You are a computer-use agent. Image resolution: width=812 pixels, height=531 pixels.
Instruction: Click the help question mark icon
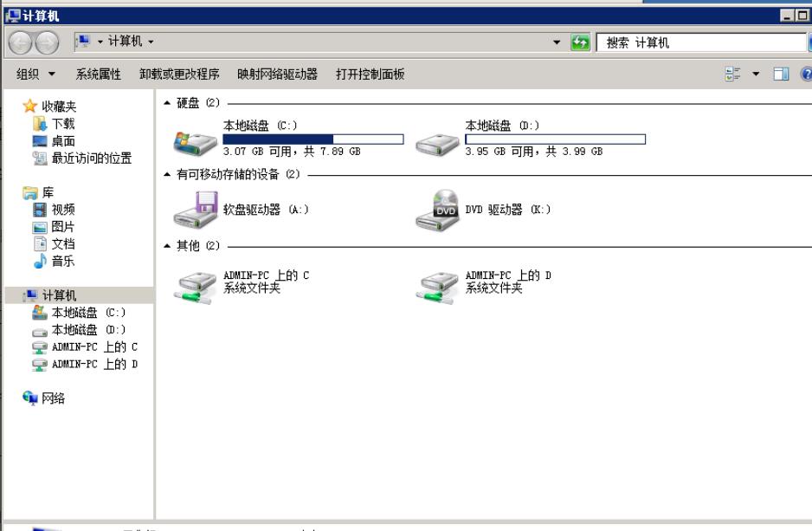(x=806, y=74)
